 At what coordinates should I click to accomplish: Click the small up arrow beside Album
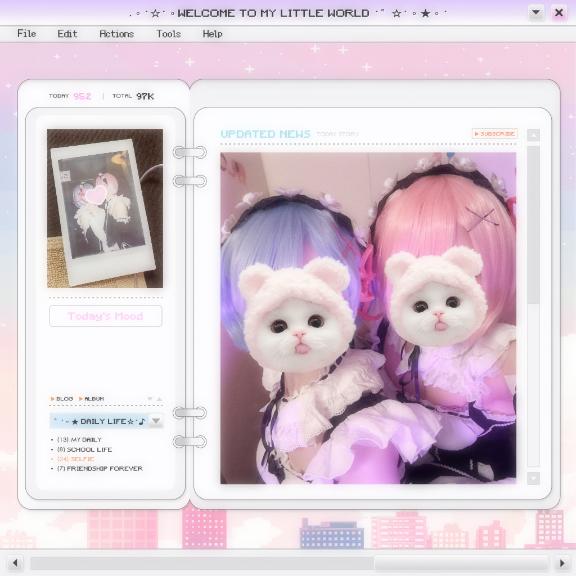click(159, 399)
